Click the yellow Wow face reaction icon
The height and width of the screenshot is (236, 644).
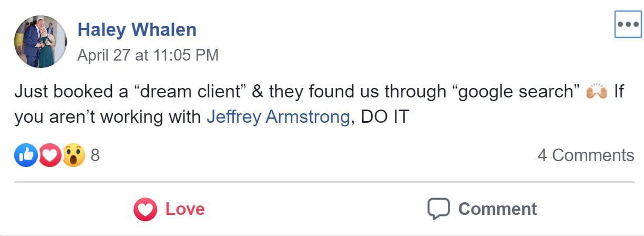click(74, 155)
